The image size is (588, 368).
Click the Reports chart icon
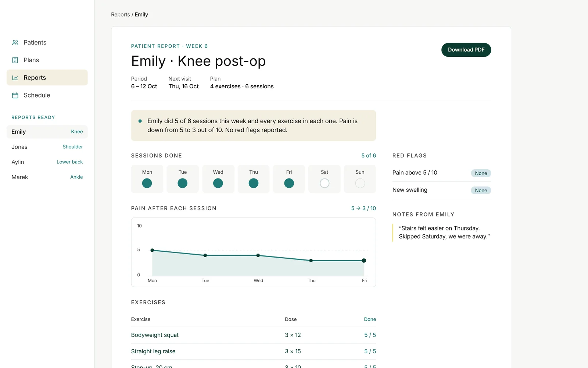(x=15, y=78)
